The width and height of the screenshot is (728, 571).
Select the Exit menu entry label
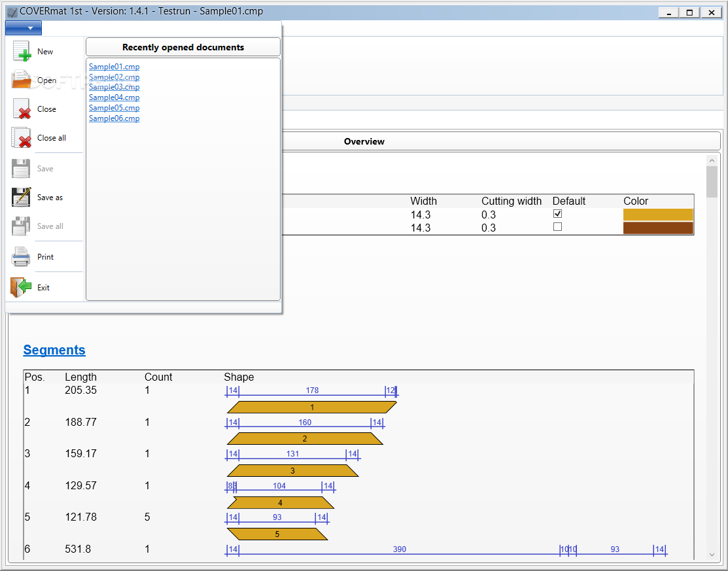click(x=43, y=287)
